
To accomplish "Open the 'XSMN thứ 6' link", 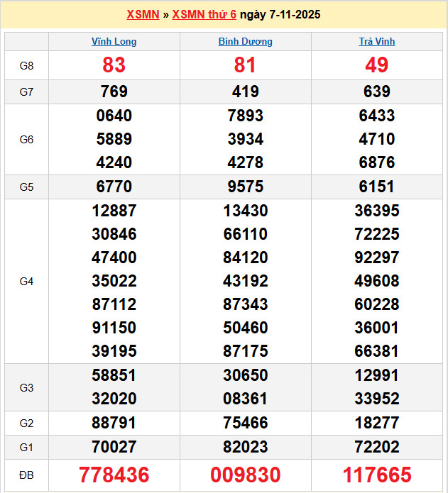I will pyautogui.click(x=204, y=14).
